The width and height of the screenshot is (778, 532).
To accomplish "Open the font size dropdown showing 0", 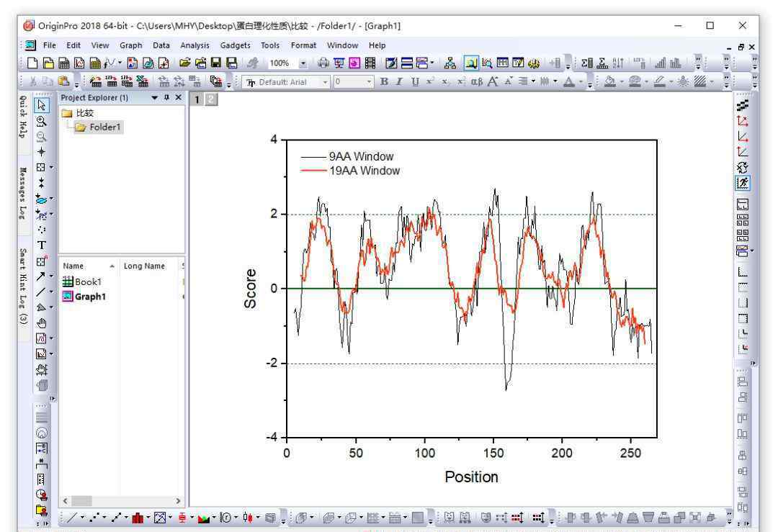I will pyautogui.click(x=369, y=82).
